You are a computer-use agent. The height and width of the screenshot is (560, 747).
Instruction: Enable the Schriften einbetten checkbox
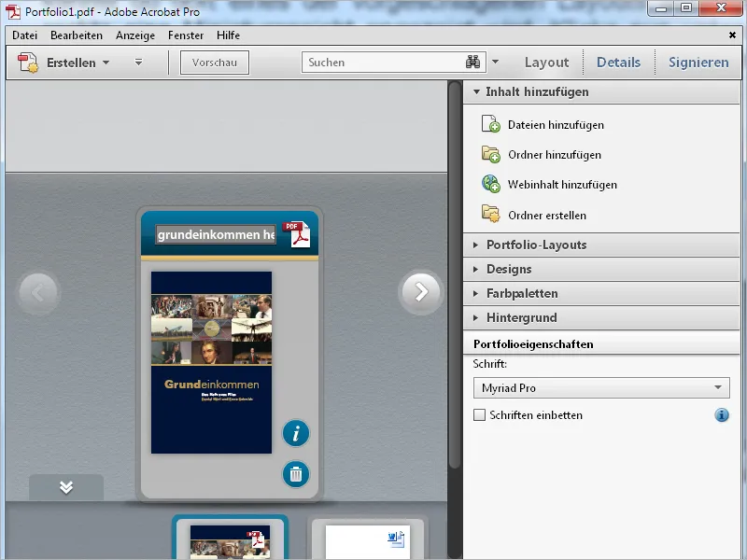[x=479, y=414]
